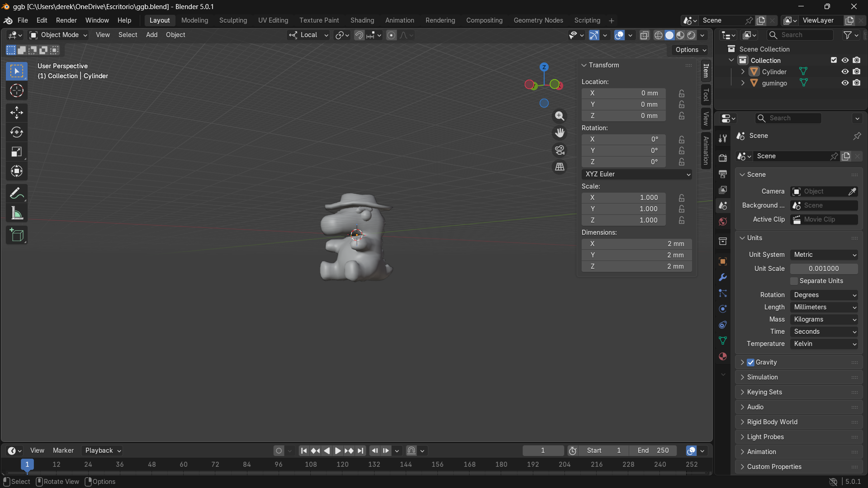This screenshot has height=488, width=868.
Task: Open the Modifiers wrench tab icon
Action: point(723,277)
